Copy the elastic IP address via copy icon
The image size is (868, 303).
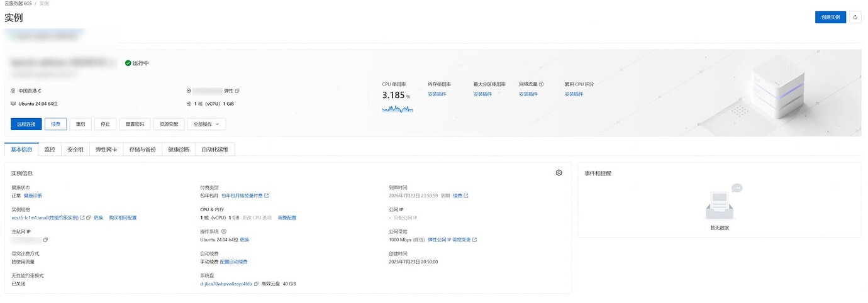coord(237,91)
